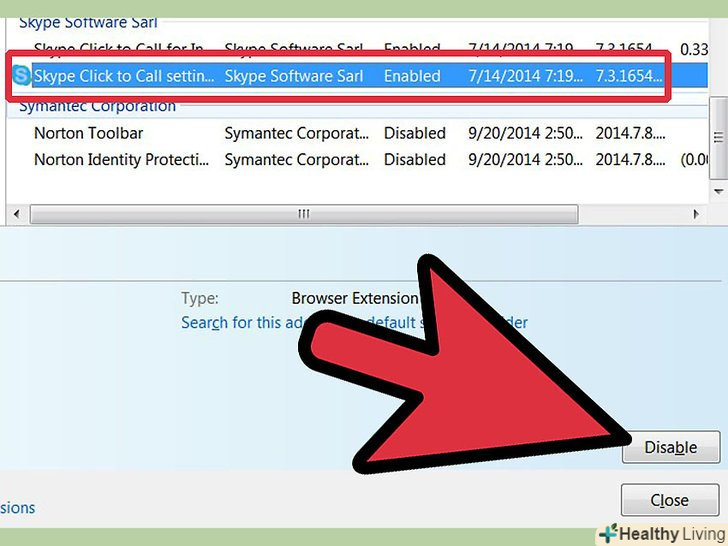Viewport: 728px width, 546px height.
Task: Click the vertical scrollbar thumb
Action: [x=719, y=137]
